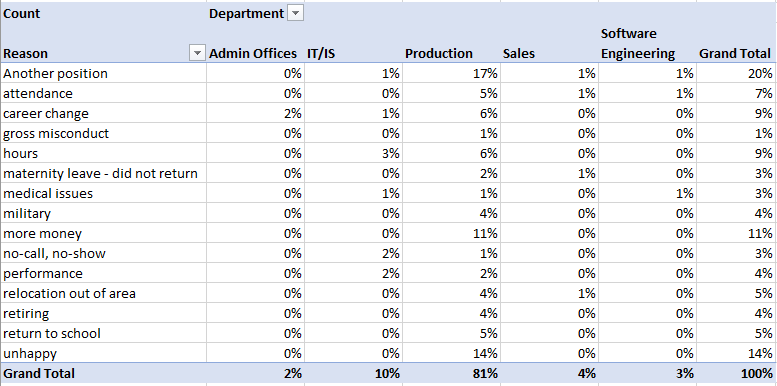Click Grand Total 11% in more money row
The height and width of the screenshot is (386, 777).
(736, 233)
